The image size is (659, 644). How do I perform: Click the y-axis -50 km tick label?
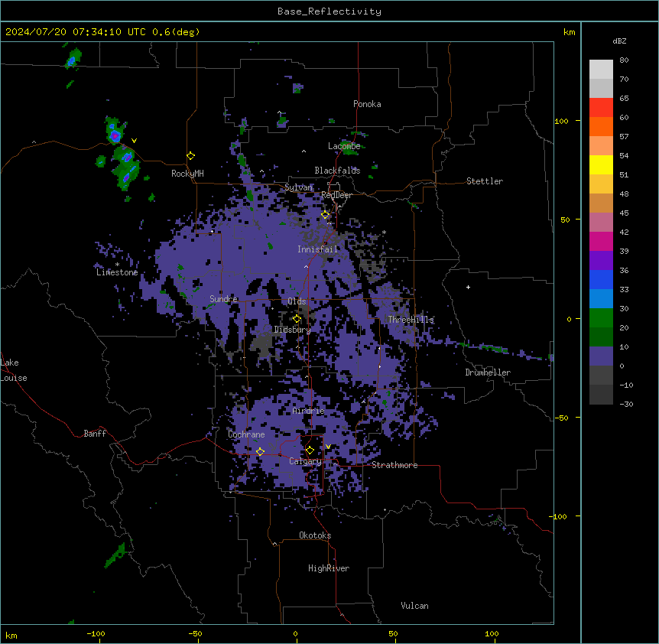coord(561,418)
